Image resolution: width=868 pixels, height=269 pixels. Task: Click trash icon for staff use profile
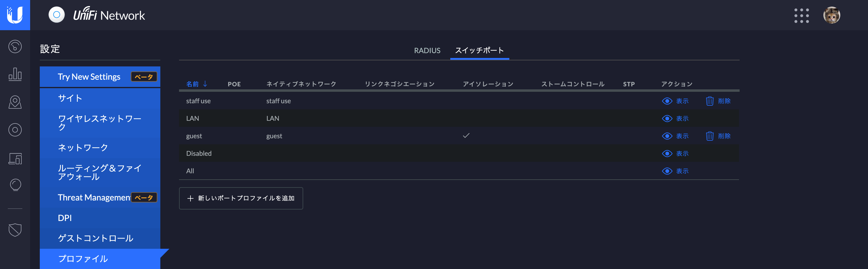[x=710, y=101]
